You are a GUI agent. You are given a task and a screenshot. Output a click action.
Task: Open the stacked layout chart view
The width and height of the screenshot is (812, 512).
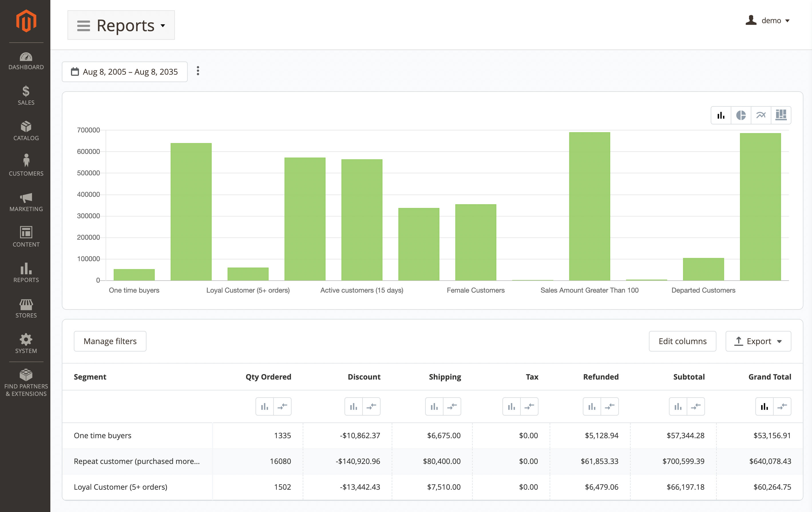click(781, 115)
